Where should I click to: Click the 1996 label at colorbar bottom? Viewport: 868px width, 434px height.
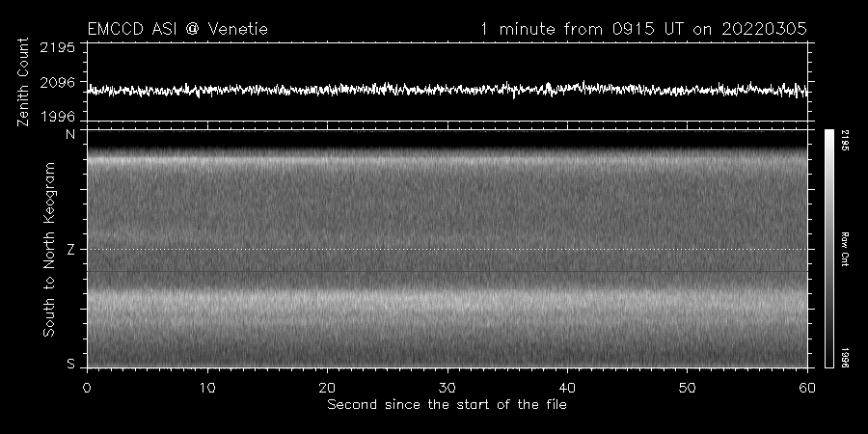[844, 357]
